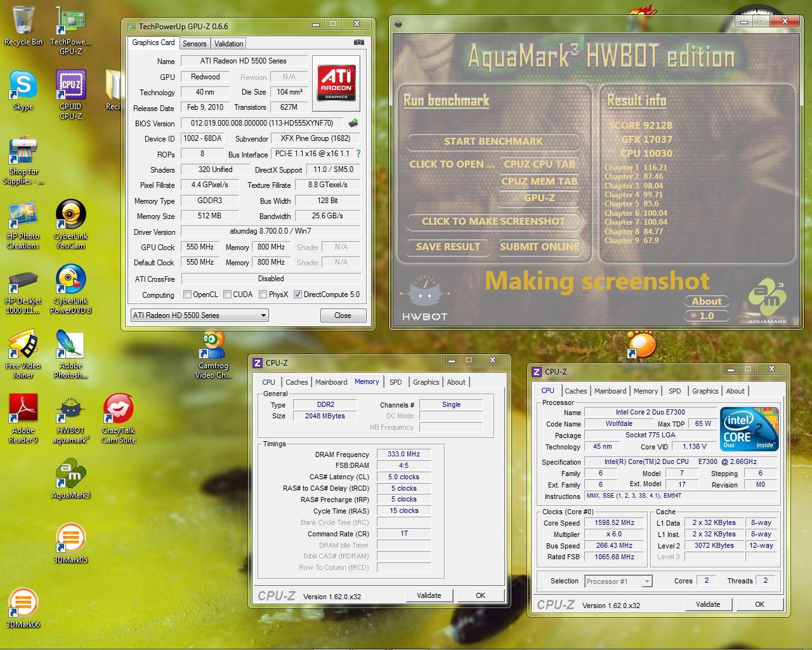
Task: Click the Driver Version field in GPU-Z
Action: 271,232
